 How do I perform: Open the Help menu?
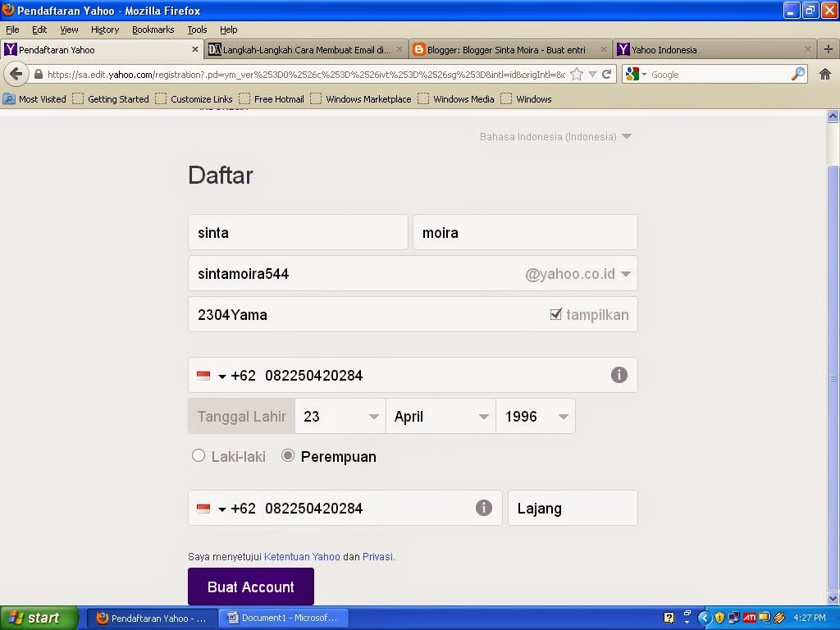tap(229, 30)
